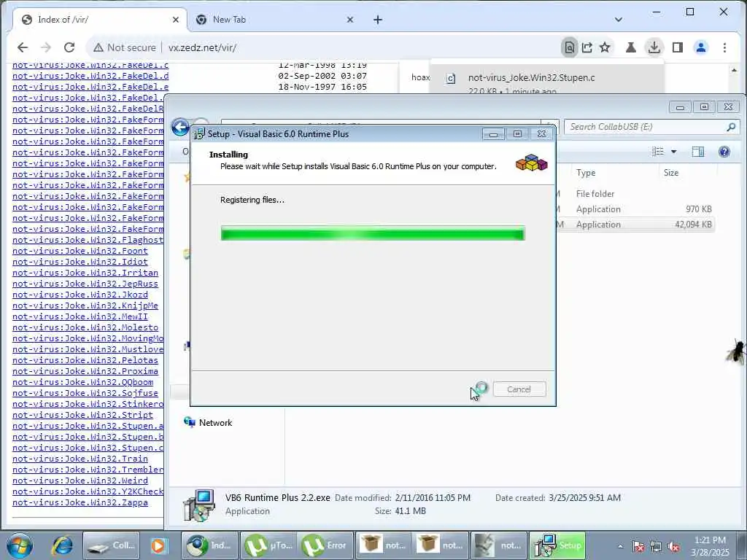
Task: Open Joke.Win32.Idiot link
Action: pyautogui.click(x=80, y=262)
